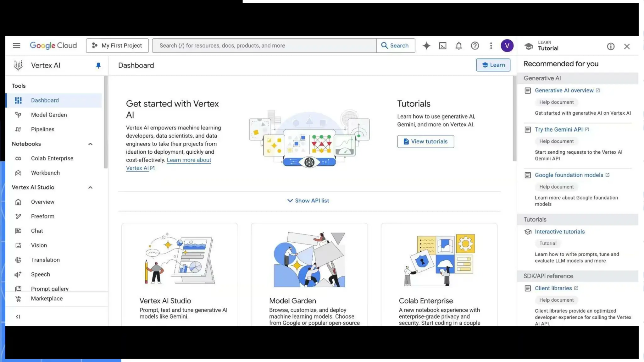644x362 pixels.
Task: Open the help question mark icon
Action: (x=475, y=46)
